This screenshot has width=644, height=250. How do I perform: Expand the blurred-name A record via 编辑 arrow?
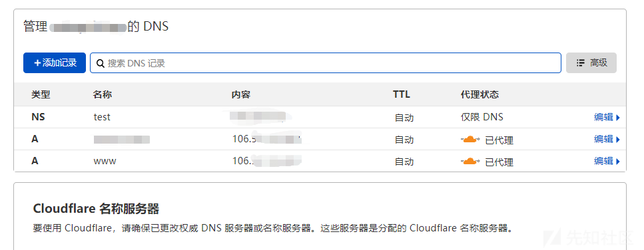tap(618, 140)
